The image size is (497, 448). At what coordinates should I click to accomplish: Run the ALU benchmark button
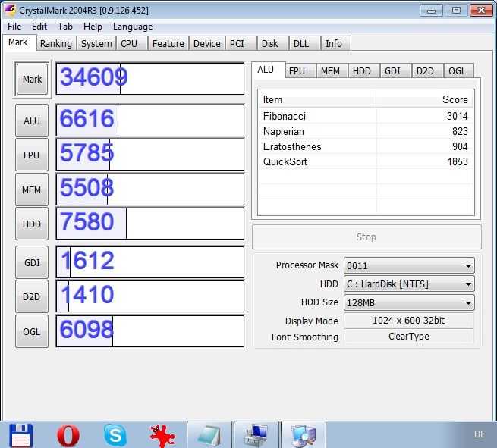tap(32, 121)
